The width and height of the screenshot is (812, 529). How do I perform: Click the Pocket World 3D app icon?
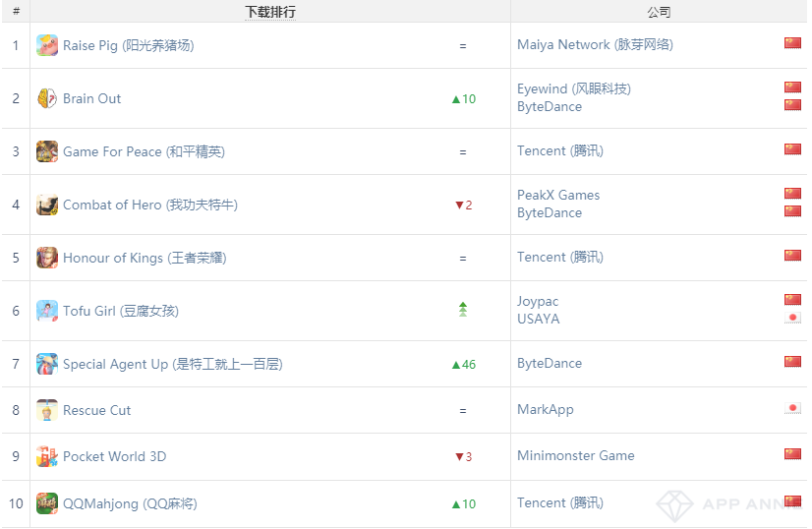click(x=47, y=456)
